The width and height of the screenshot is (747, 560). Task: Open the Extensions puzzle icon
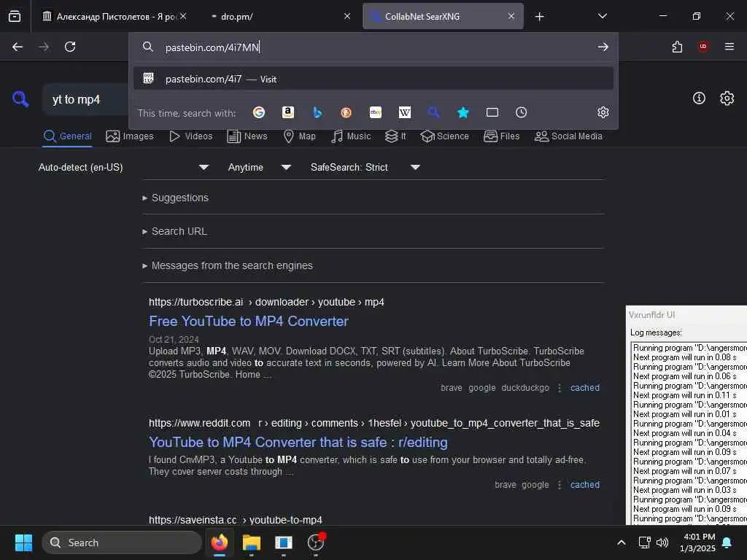pyautogui.click(x=677, y=47)
